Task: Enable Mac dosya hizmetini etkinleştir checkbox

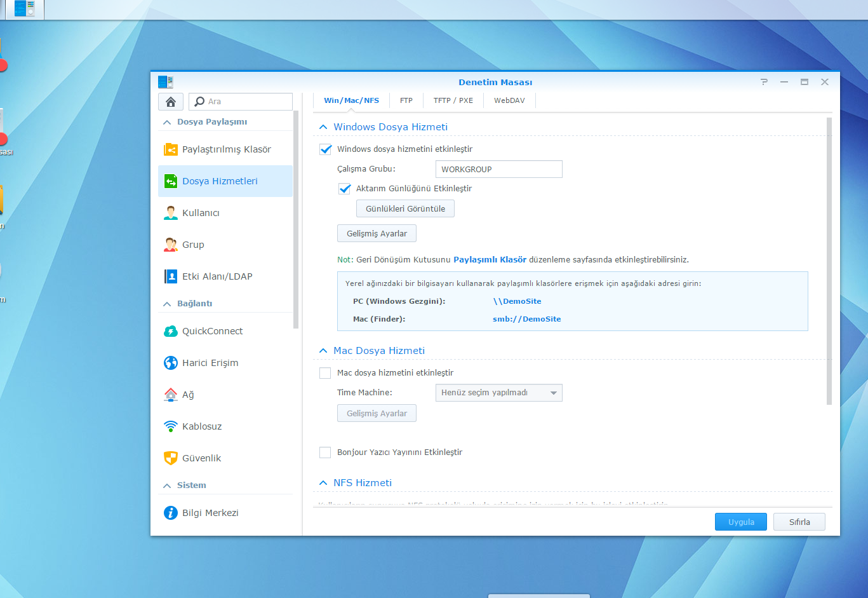Action: [325, 373]
